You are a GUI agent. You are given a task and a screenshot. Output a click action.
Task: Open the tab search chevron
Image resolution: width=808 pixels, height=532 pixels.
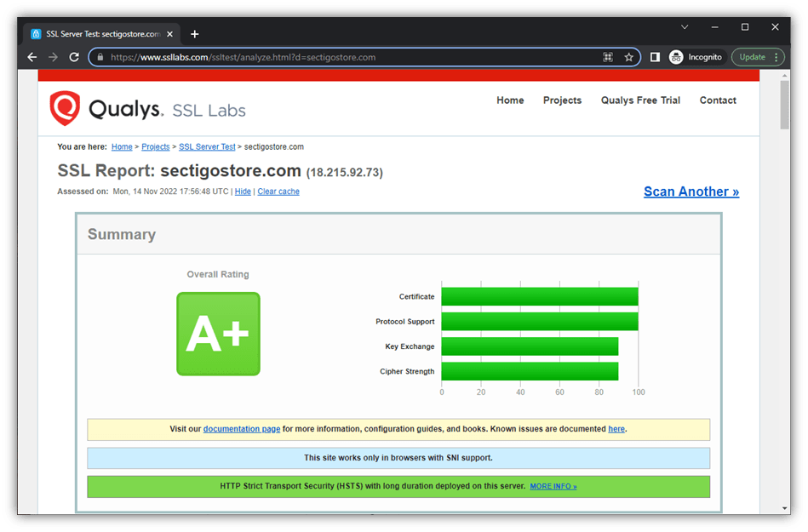pyautogui.click(x=685, y=26)
